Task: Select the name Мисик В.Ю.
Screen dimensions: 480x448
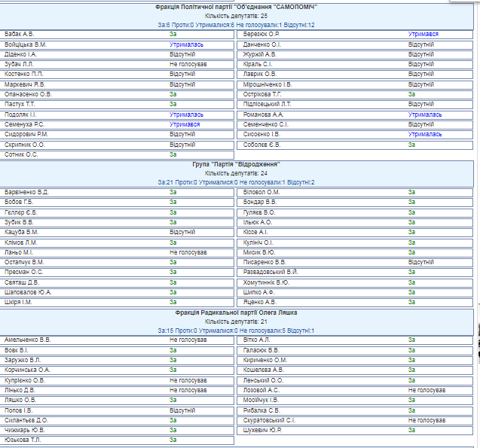Action: (259, 252)
